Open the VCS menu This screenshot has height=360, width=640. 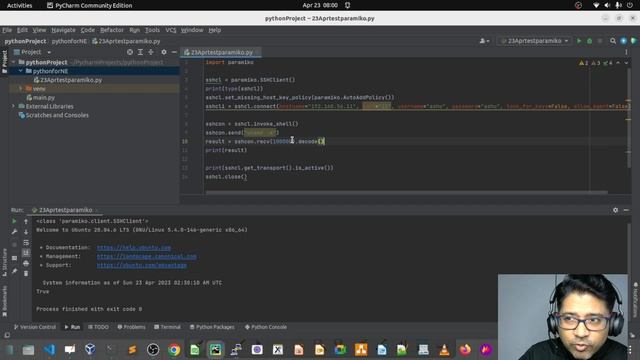[171, 30]
